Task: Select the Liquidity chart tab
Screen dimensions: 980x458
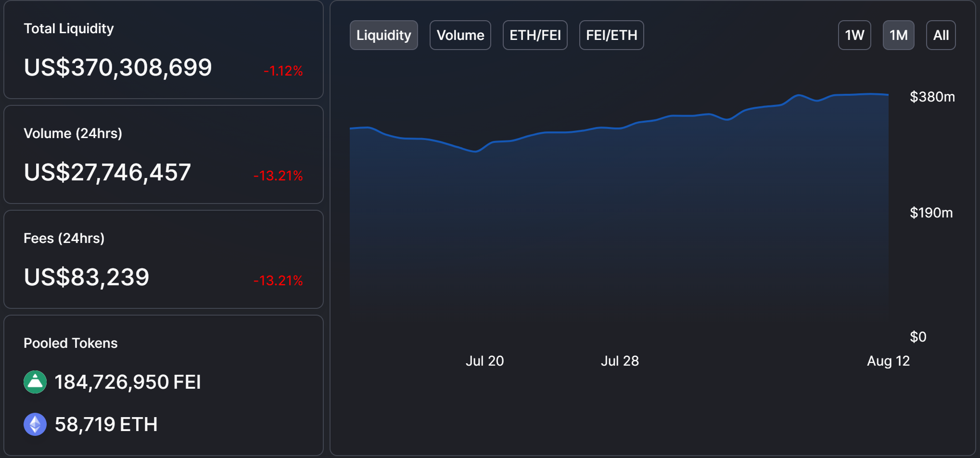Action: click(383, 35)
